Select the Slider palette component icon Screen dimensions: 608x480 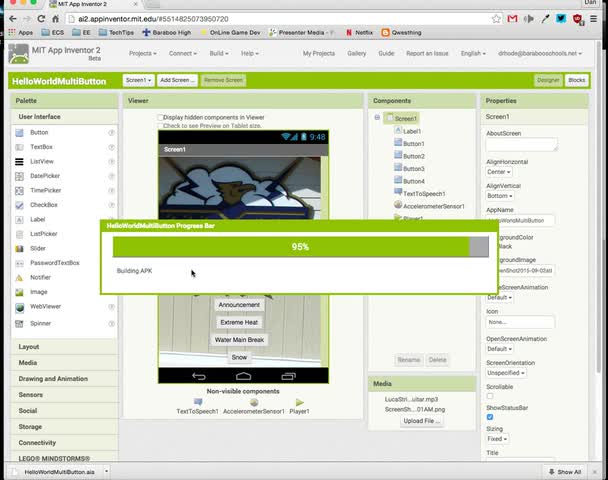point(19,249)
